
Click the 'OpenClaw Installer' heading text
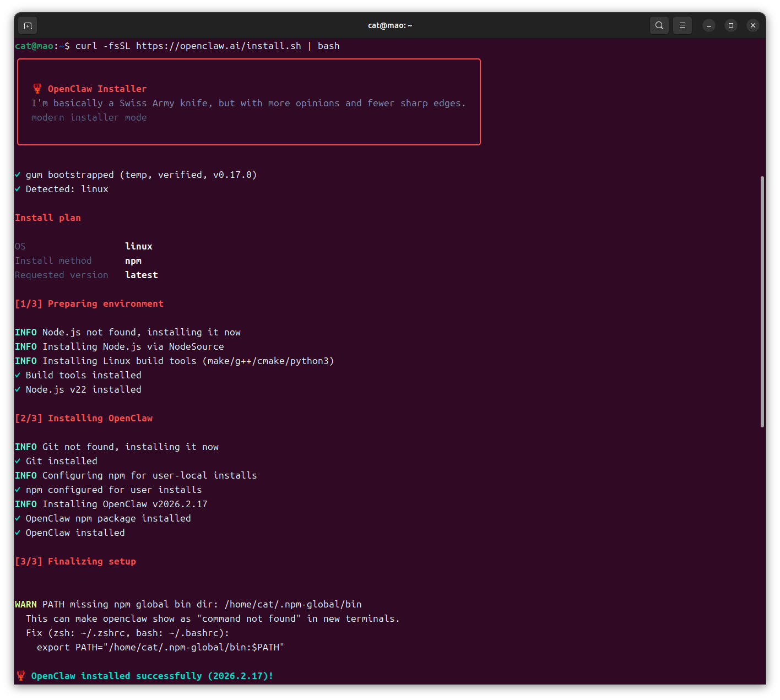pyautogui.click(x=97, y=89)
